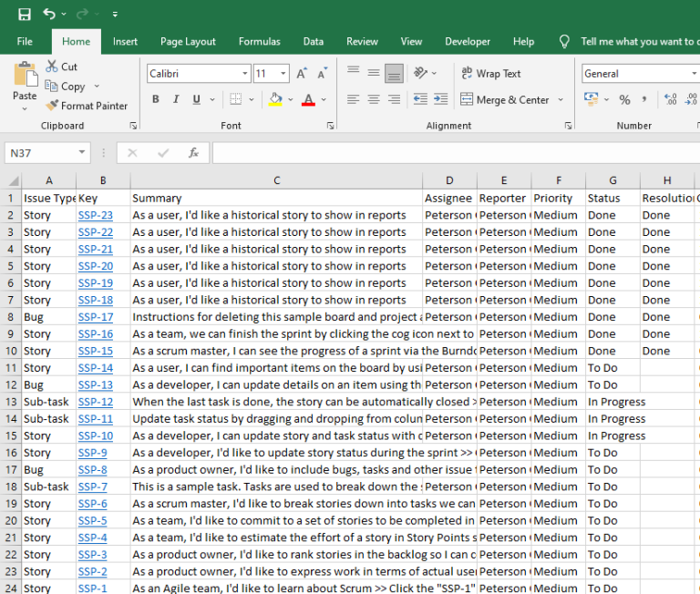700x594 pixels.
Task: Open the Calibri font name dropdown
Action: [245, 74]
